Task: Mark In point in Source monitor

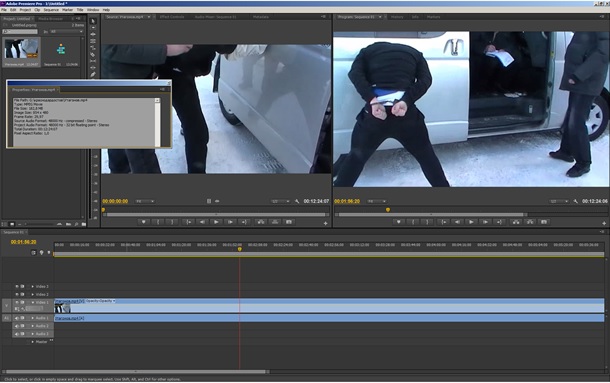Action: [x=158, y=222]
